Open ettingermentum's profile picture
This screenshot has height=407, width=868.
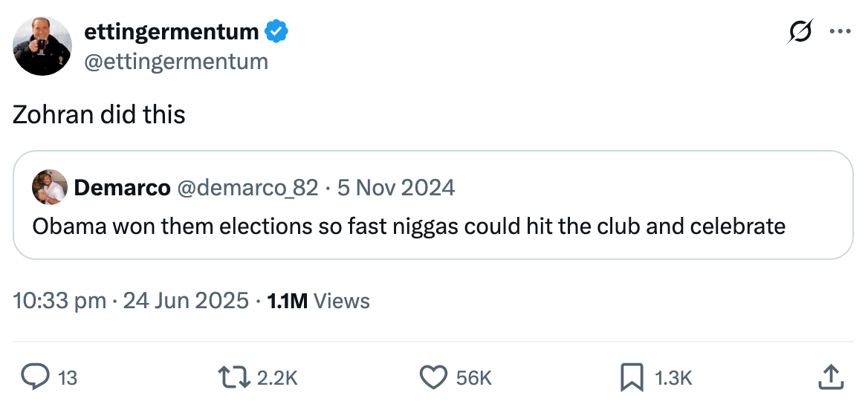42,46
